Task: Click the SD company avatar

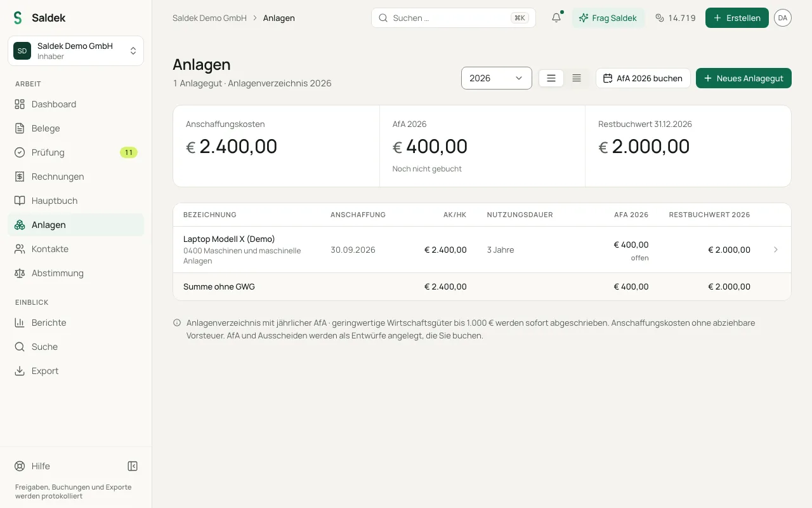Action: point(22,51)
